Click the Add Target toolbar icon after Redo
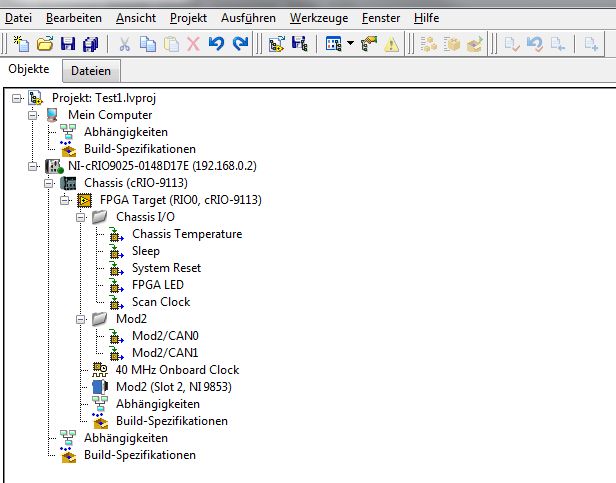 [x=277, y=44]
